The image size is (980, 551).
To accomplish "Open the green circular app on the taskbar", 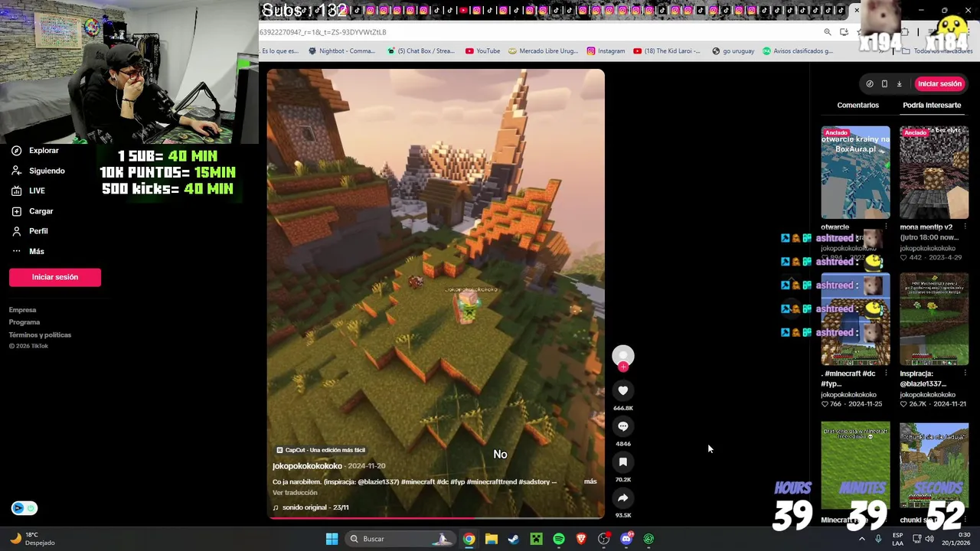I will point(648,539).
